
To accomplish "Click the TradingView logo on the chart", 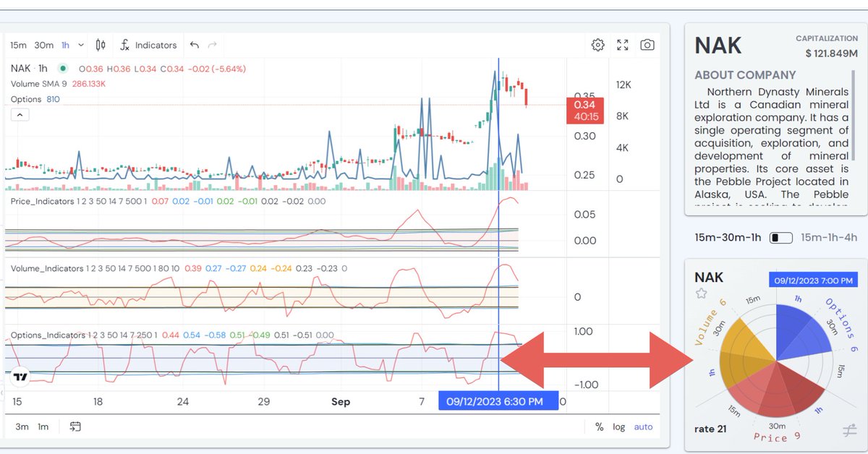I will click(x=20, y=376).
